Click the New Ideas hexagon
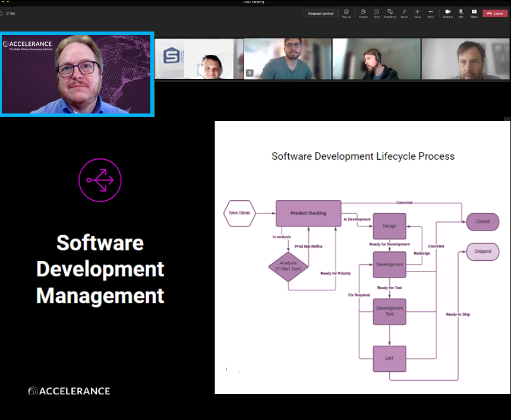Screen dimensions: 511x420 pyautogui.click(x=239, y=213)
